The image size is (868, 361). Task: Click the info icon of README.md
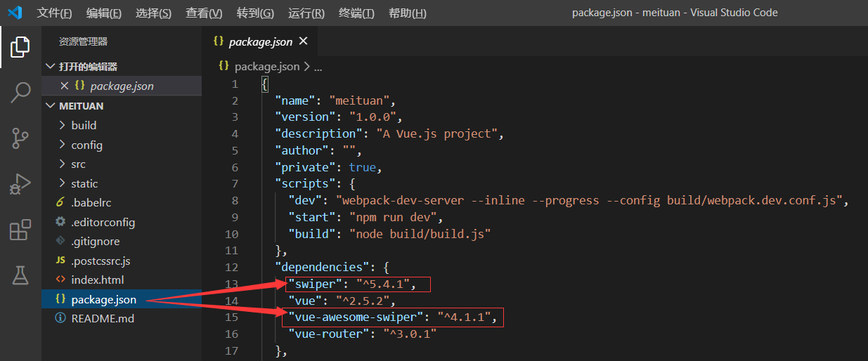60,318
